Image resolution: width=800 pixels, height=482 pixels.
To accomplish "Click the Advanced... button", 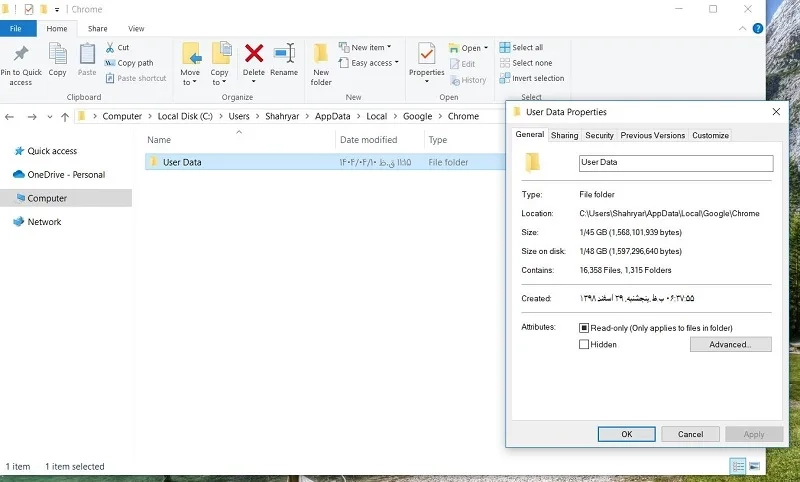I will click(730, 344).
